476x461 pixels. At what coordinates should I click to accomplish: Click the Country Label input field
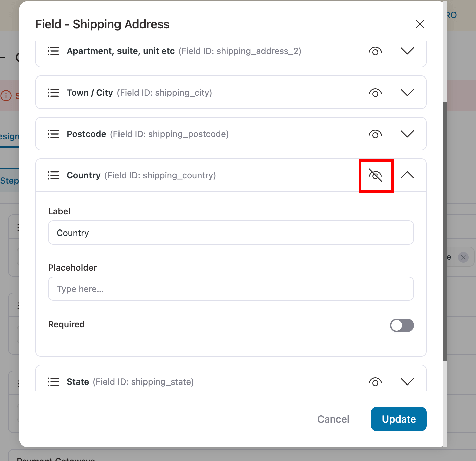[231, 233]
